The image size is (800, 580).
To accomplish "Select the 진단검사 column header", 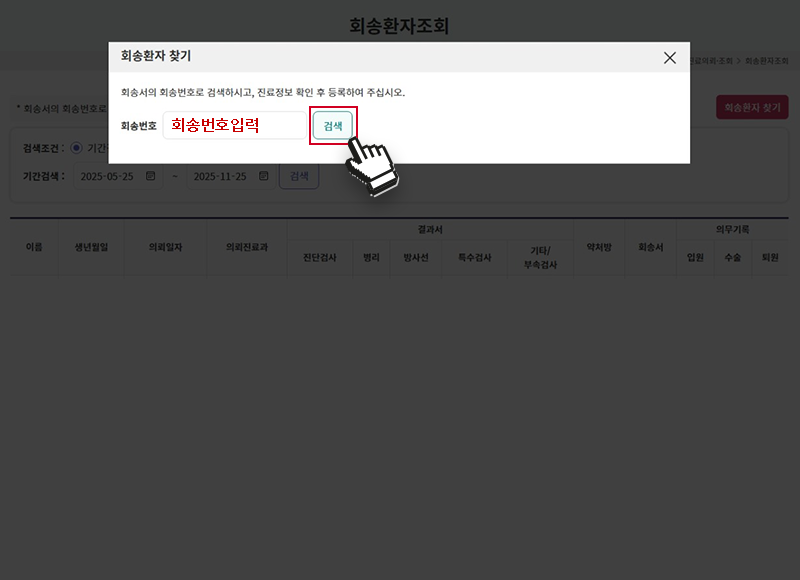I will pos(320,257).
